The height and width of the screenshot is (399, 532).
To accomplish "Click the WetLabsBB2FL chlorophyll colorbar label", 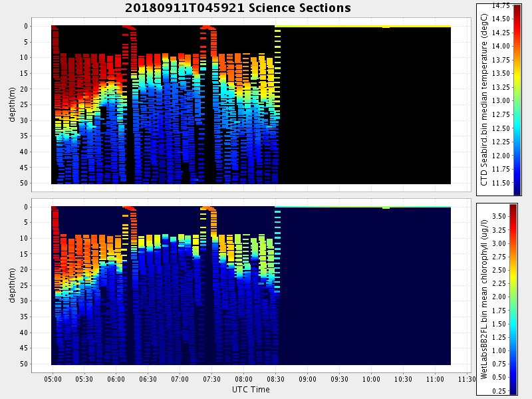I will pyautogui.click(x=485, y=299).
